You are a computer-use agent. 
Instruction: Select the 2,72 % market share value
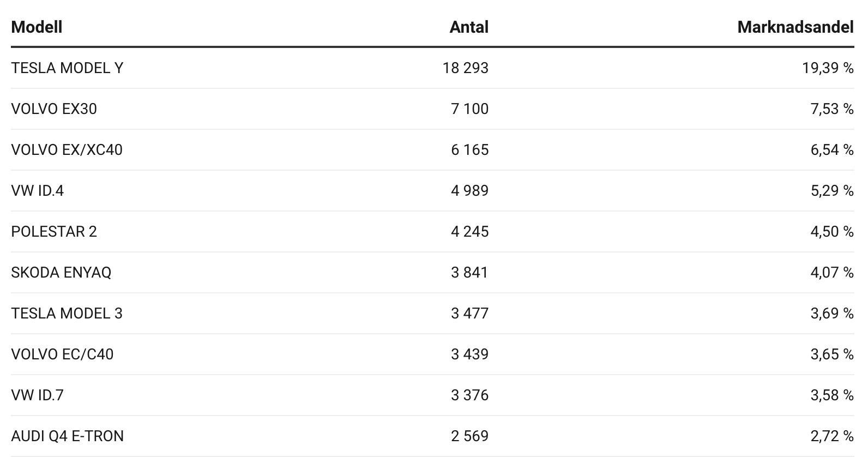pyautogui.click(x=832, y=436)
